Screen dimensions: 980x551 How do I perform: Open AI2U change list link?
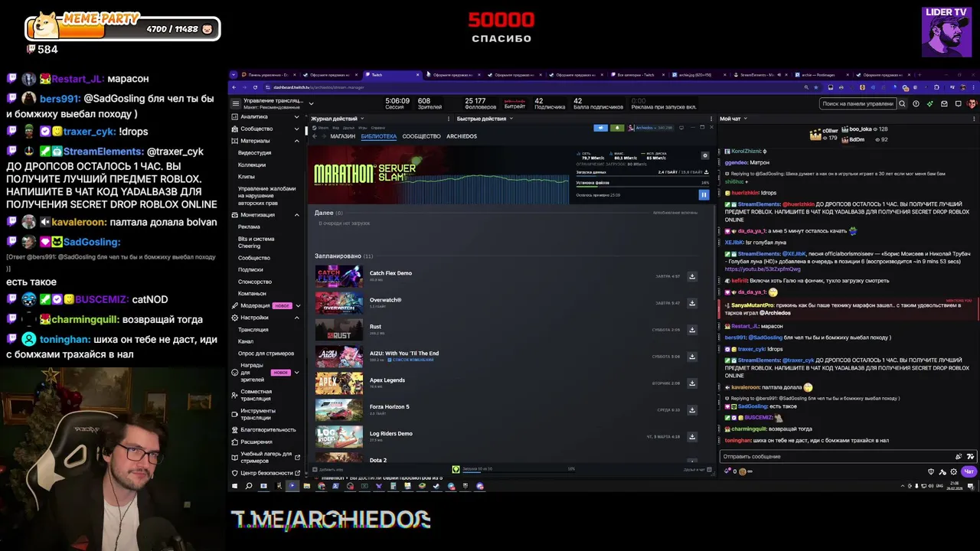tap(413, 360)
